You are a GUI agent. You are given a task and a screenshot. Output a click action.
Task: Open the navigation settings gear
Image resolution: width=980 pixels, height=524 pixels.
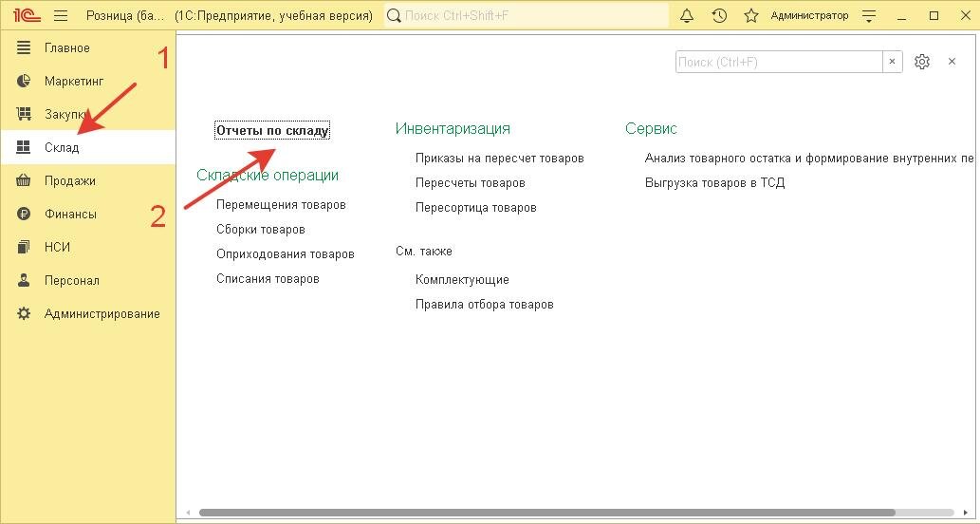coord(922,62)
